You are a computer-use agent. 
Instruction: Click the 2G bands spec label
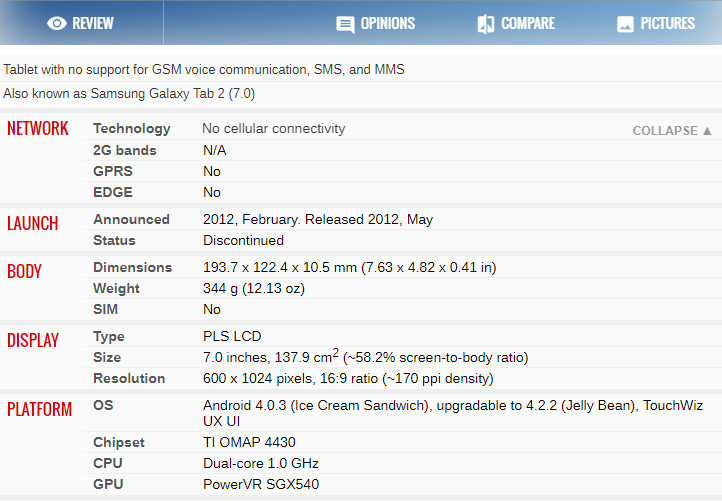point(125,150)
